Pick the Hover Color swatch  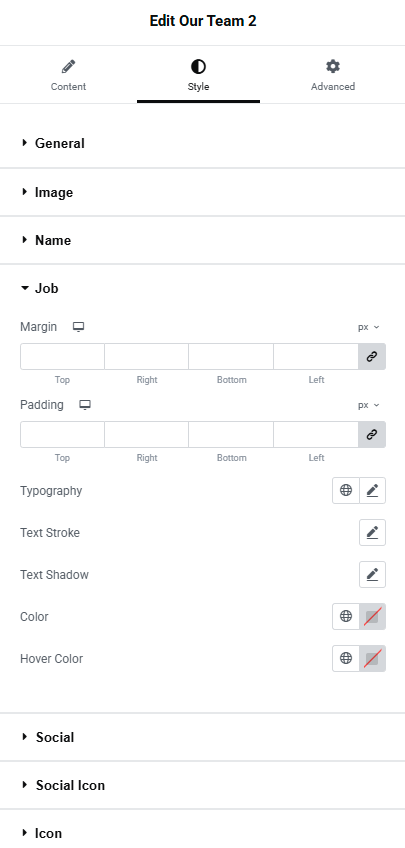coord(373,659)
